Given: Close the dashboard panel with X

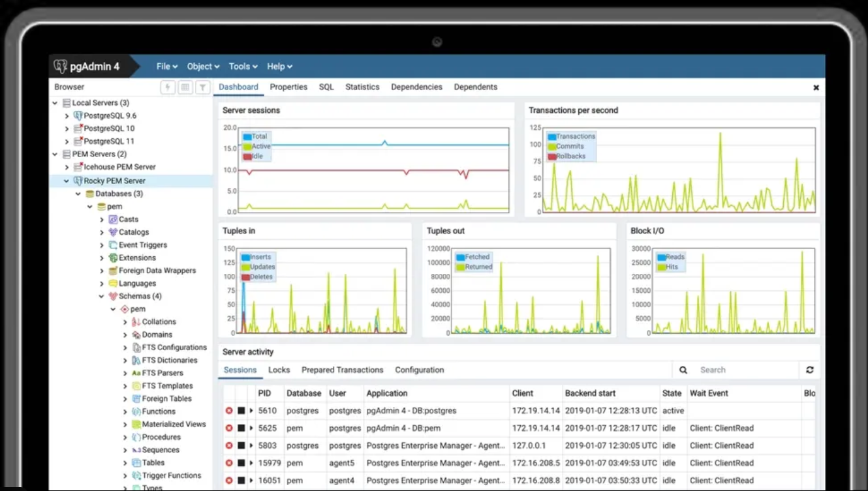Looking at the screenshot, I should (x=816, y=87).
